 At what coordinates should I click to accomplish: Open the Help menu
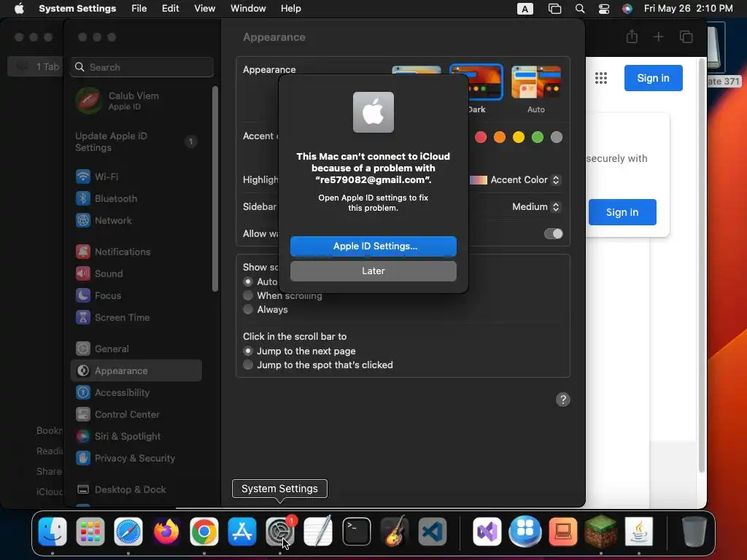[290, 9]
